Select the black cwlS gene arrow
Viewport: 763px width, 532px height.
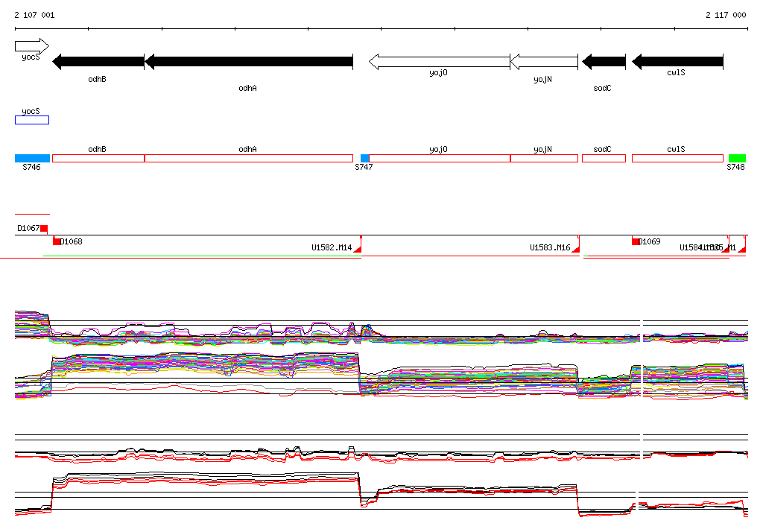pyautogui.click(x=677, y=62)
